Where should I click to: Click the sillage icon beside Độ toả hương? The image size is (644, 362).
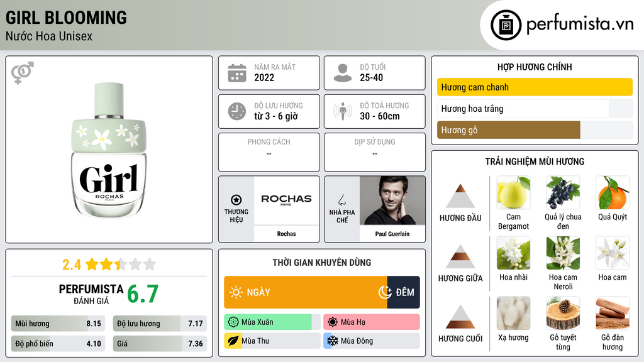coord(343,111)
